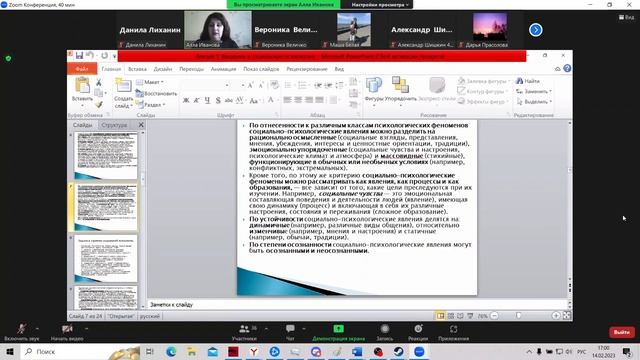
Task: Select the third slide thumbnail in the pane
Action: [x=106, y=259]
